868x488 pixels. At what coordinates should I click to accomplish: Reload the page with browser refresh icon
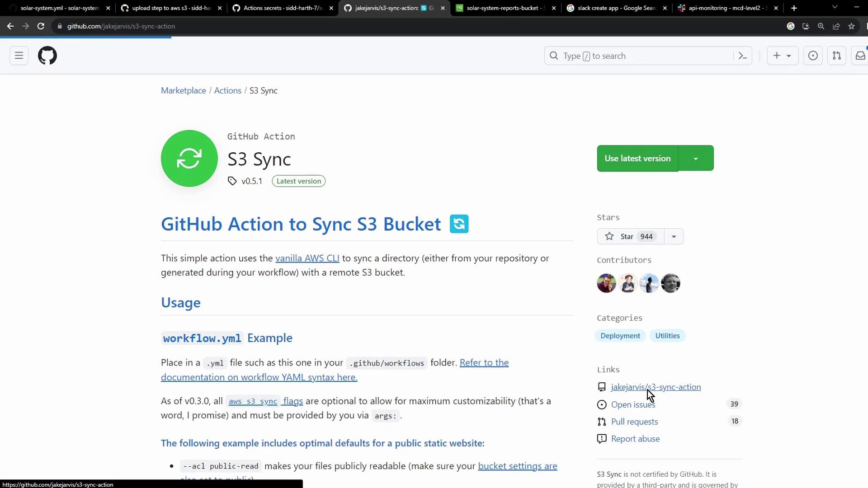[41, 26]
